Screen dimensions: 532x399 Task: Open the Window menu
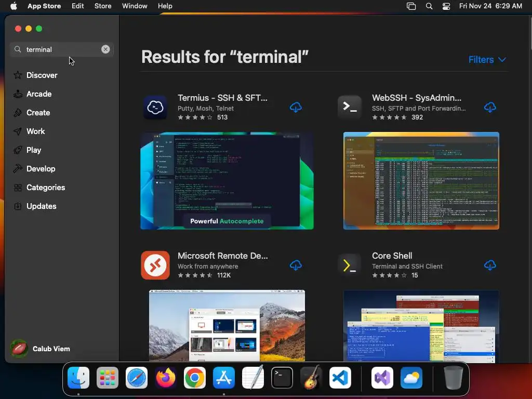point(135,6)
